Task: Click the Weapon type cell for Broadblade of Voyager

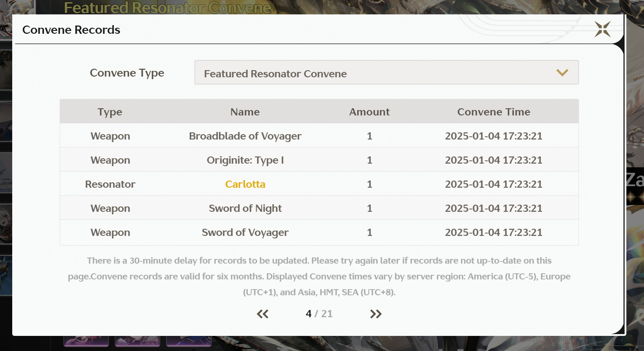Action: 110,136
